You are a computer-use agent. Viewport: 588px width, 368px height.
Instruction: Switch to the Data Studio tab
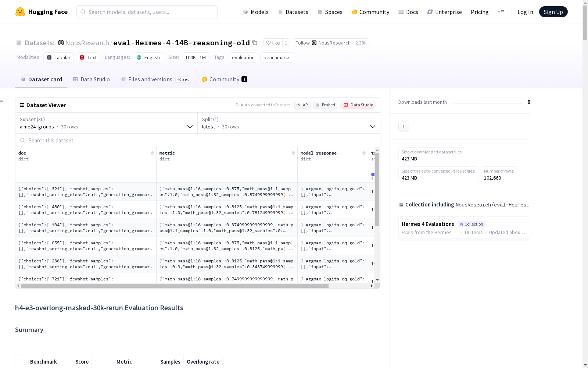[92, 79]
